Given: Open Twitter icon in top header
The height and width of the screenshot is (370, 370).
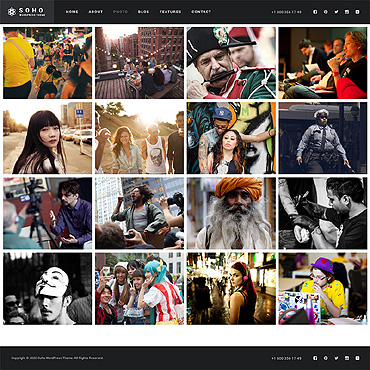Looking at the screenshot, I should click(x=336, y=12).
